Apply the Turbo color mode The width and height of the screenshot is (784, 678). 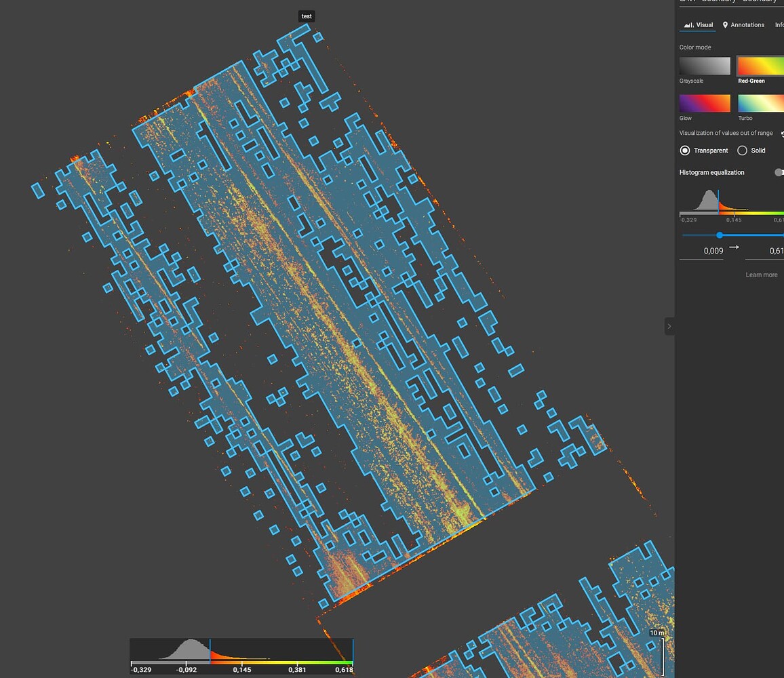pyautogui.click(x=763, y=103)
